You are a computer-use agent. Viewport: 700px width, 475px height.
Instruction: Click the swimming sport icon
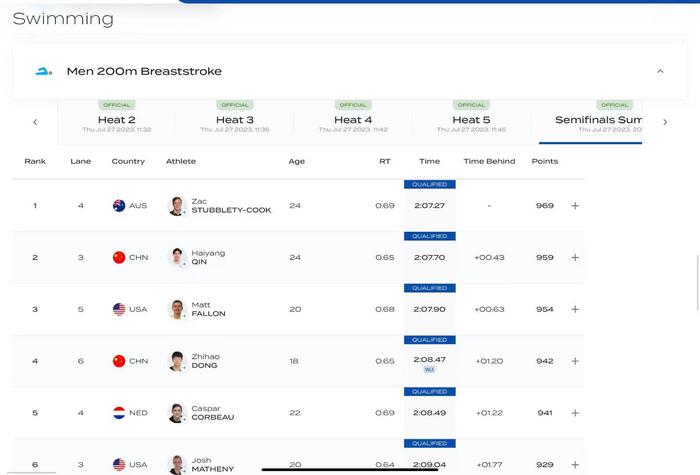[43, 72]
